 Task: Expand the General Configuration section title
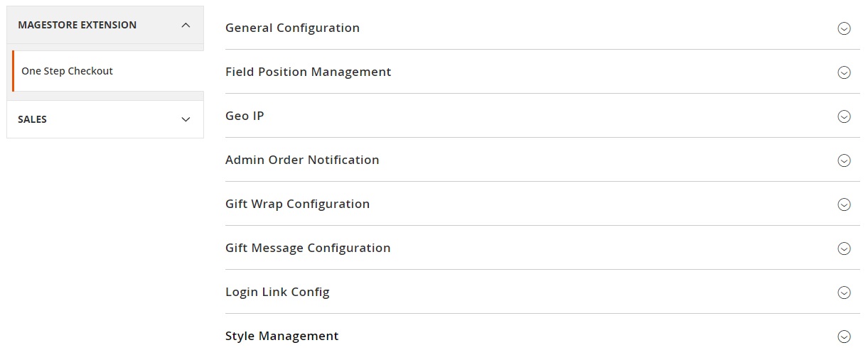click(x=292, y=28)
